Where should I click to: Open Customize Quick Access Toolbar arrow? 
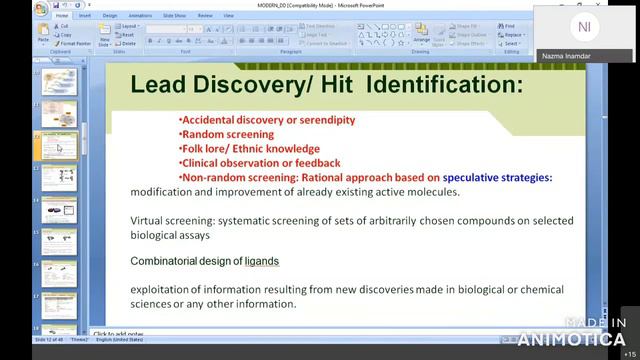pos(89,5)
